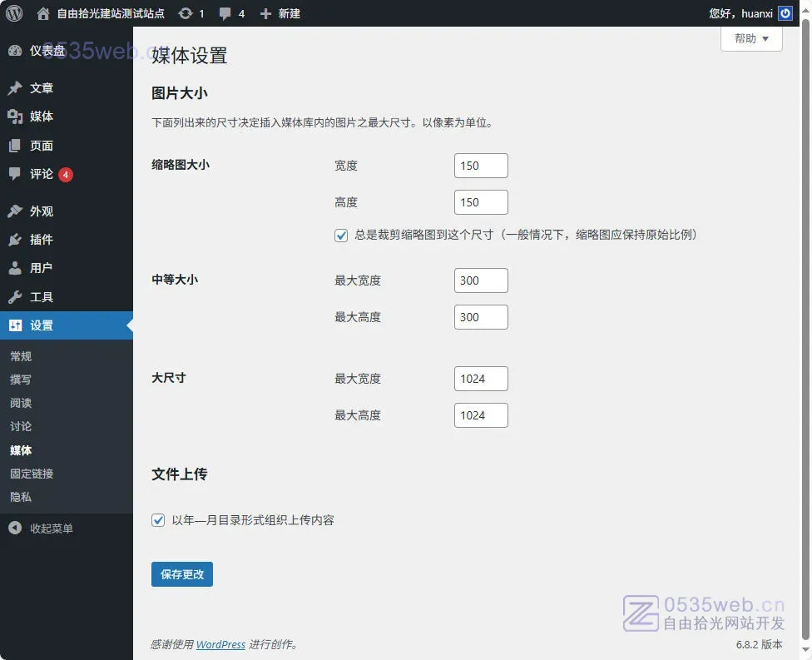The image size is (812, 660).
Task: Click the thumbnail width input field
Action: point(481,166)
